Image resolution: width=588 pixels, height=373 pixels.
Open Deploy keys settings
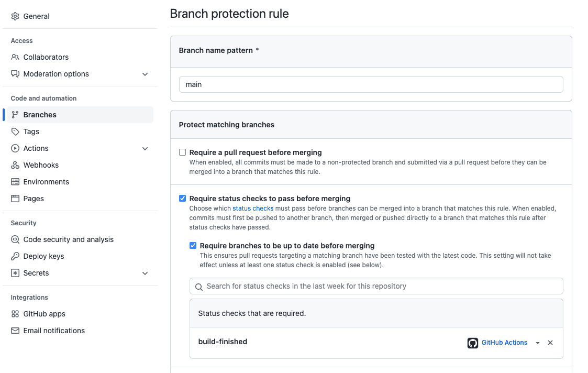coord(43,256)
